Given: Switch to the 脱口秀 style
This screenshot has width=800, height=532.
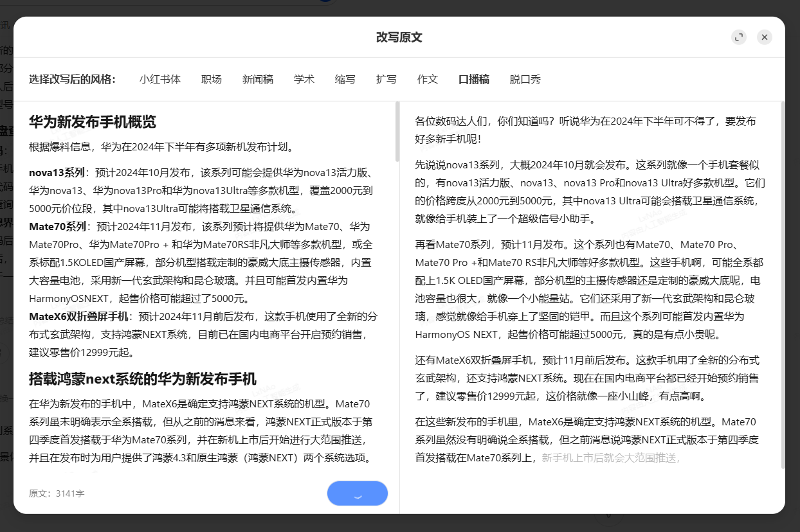Looking at the screenshot, I should point(525,79).
